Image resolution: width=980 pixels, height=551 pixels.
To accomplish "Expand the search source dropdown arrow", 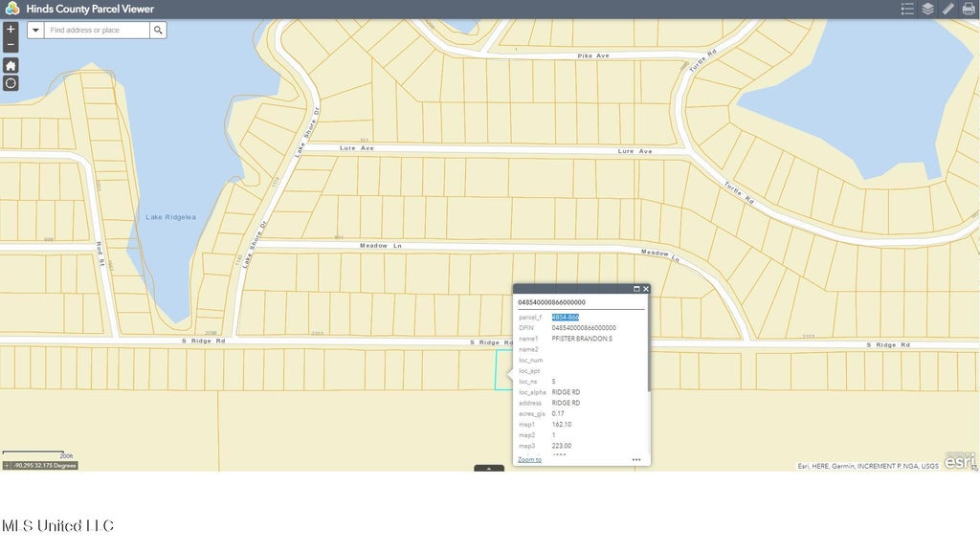I will pyautogui.click(x=35, y=31).
